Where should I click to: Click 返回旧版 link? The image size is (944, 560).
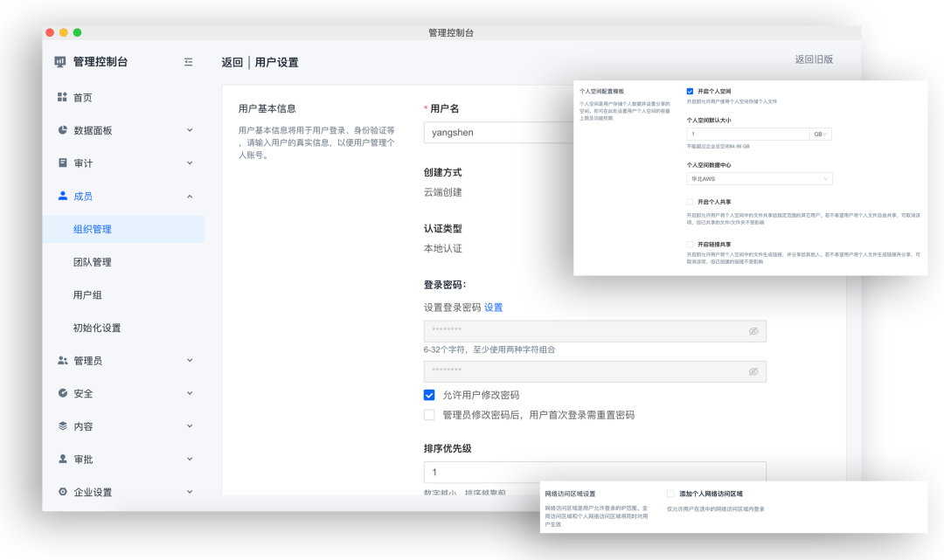pos(814,59)
